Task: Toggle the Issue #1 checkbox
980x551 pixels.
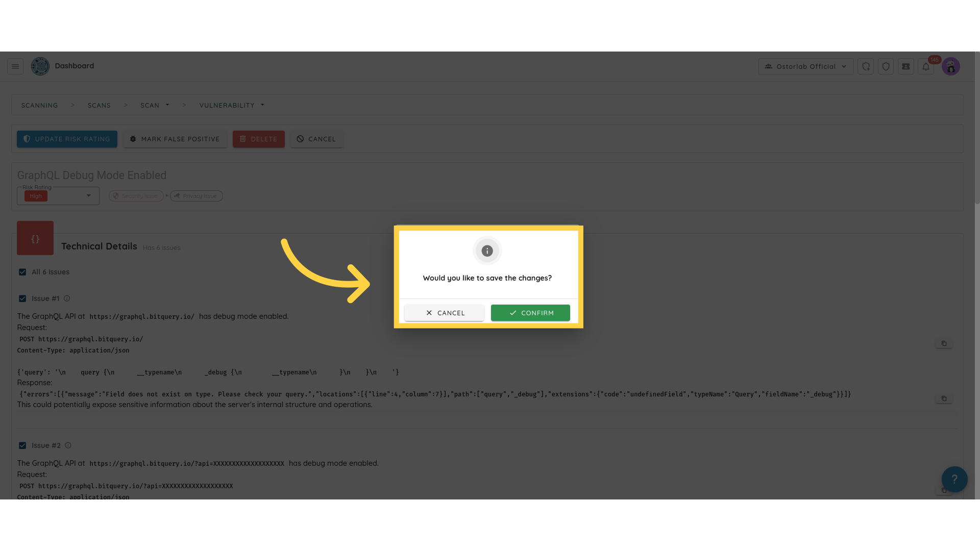Action: [x=23, y=298]
